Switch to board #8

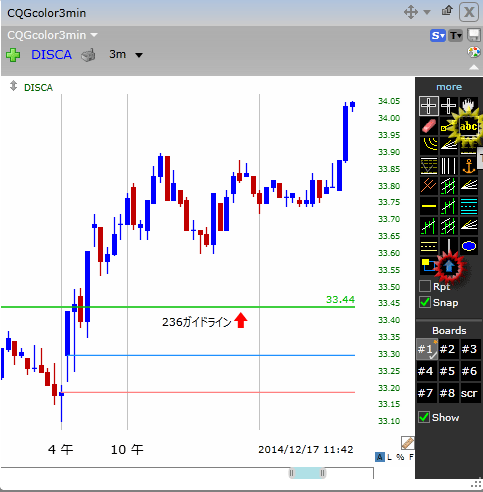[447, 393]
